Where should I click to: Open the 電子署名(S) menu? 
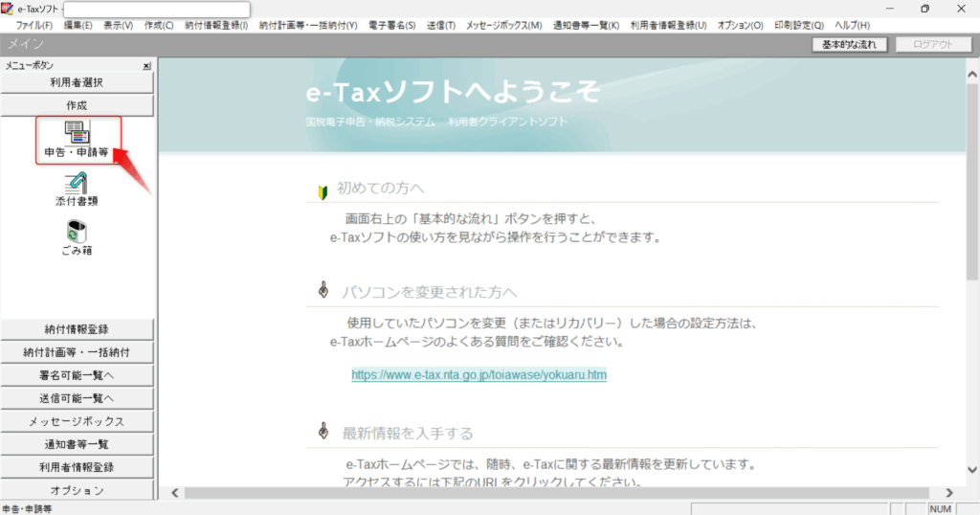pos(391,26)
